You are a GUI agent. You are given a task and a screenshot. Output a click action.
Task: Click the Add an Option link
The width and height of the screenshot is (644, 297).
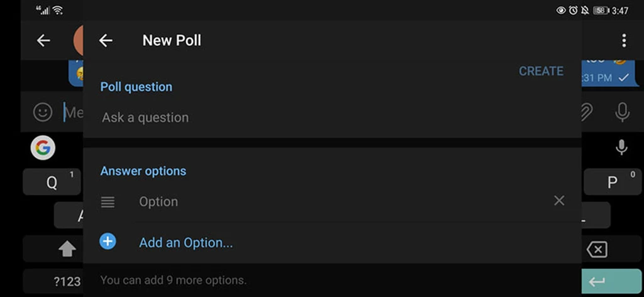point(186,243)
